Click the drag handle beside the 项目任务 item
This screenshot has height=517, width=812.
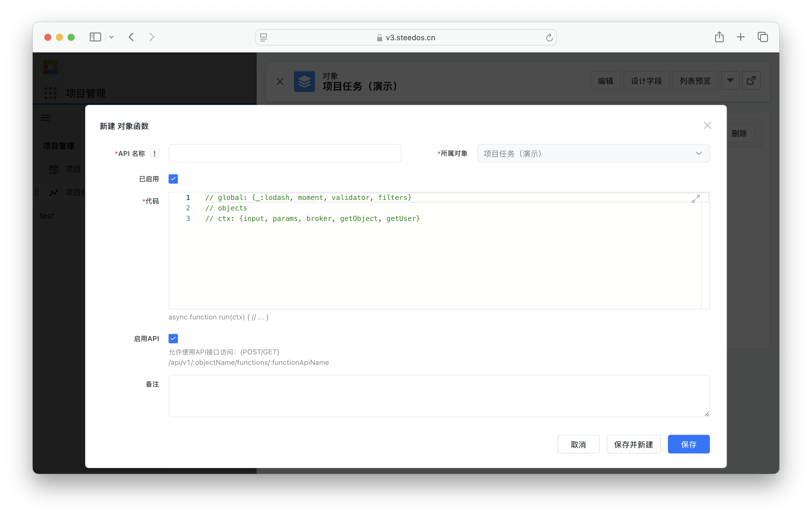[x=37, y=192]
